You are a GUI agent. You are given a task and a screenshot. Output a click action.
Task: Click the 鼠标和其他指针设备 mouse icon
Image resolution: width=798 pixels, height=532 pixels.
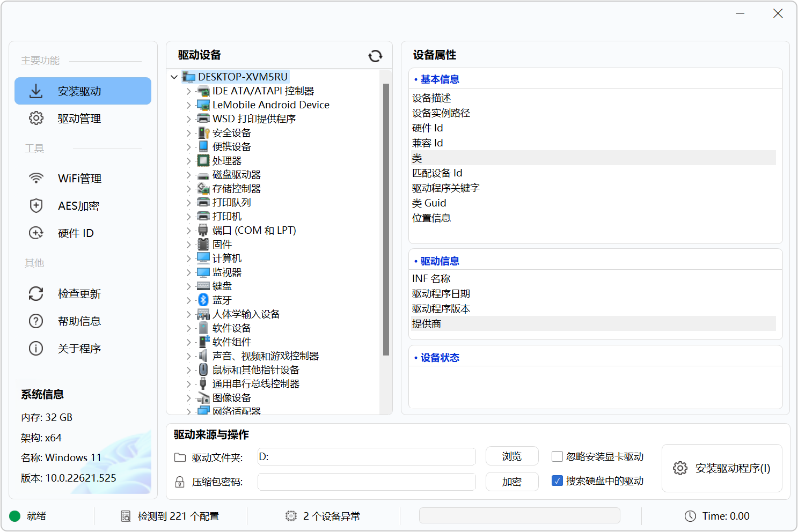click(x=203, y=370)
